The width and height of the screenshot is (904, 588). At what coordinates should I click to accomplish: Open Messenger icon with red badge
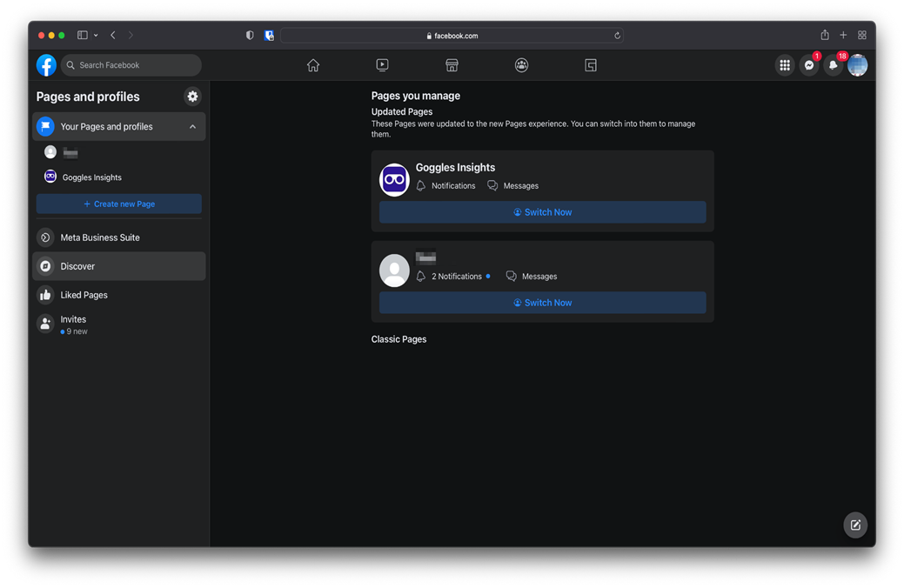pos(809,65)
